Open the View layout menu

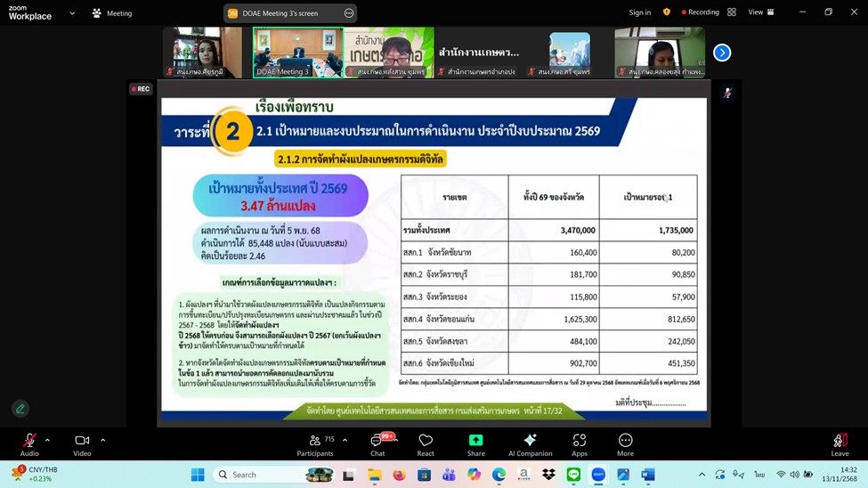[x=760, y=12]
